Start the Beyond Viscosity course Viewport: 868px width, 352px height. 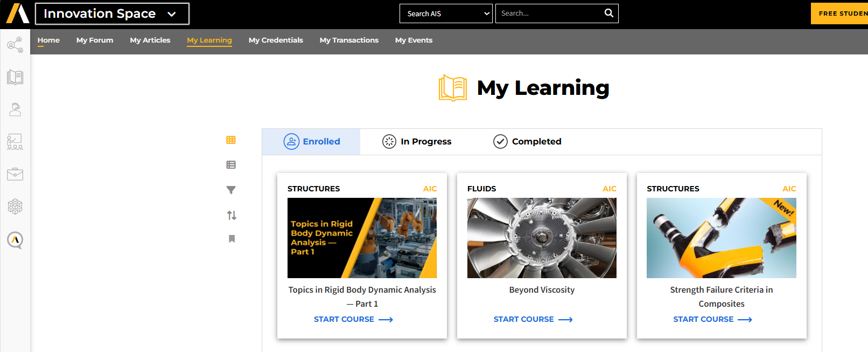(533, 319)
